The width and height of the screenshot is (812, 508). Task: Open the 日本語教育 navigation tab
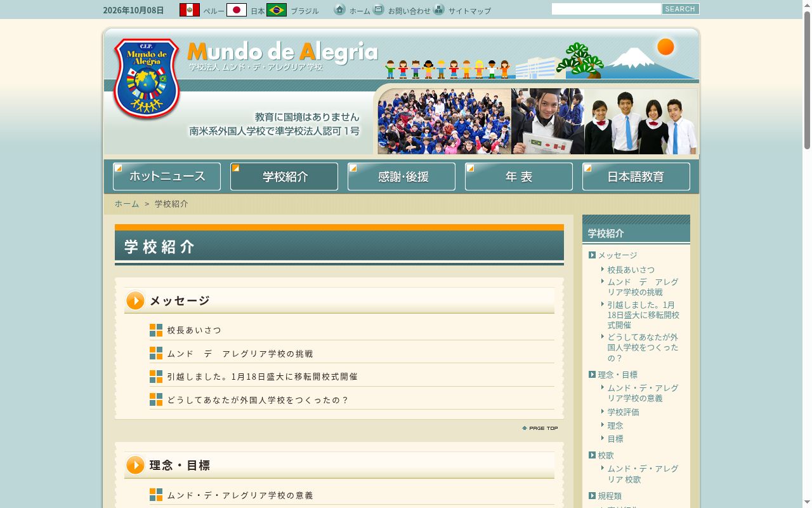pos(636,177)
